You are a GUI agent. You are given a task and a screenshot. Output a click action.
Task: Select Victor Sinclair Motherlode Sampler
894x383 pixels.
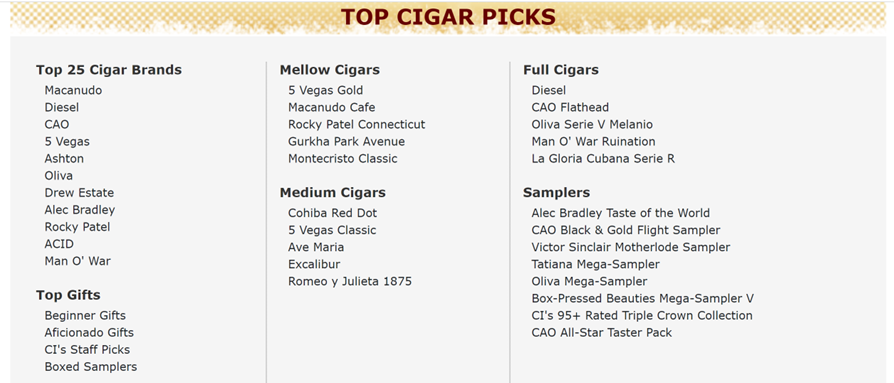pos(631,247)
